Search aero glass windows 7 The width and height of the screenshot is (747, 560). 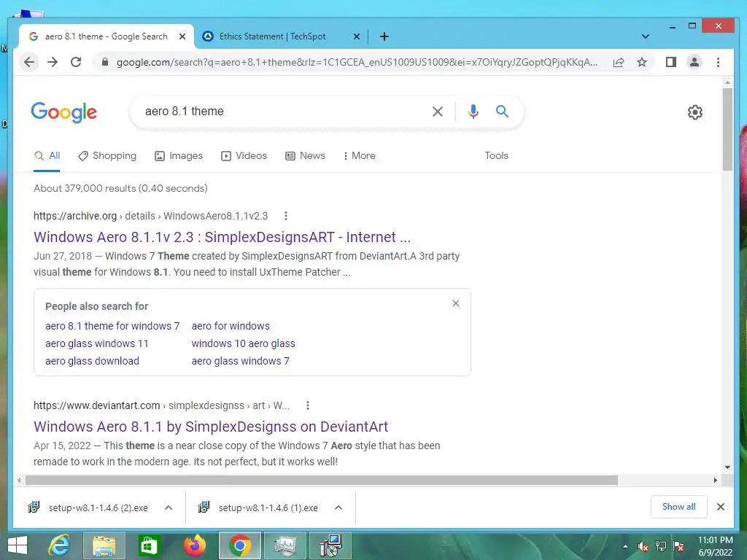tap(240, 362)
